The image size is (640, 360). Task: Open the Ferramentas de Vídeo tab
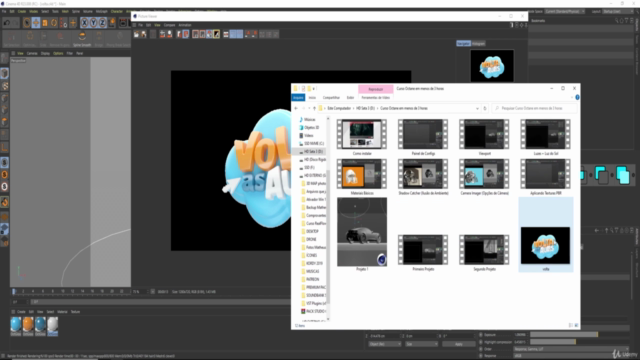click(376, 98)
